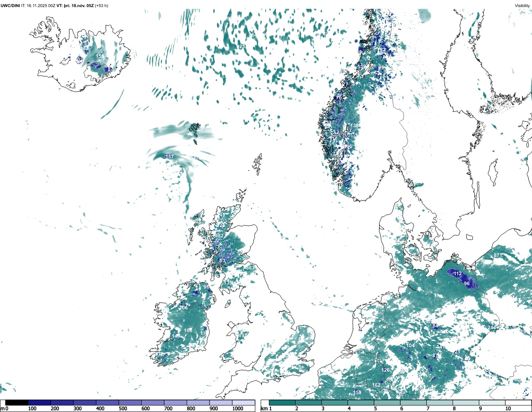The image size is (532, 412).
Task: Click the valid time '18.nóv. 05Z'
Action: pos(82,6)
